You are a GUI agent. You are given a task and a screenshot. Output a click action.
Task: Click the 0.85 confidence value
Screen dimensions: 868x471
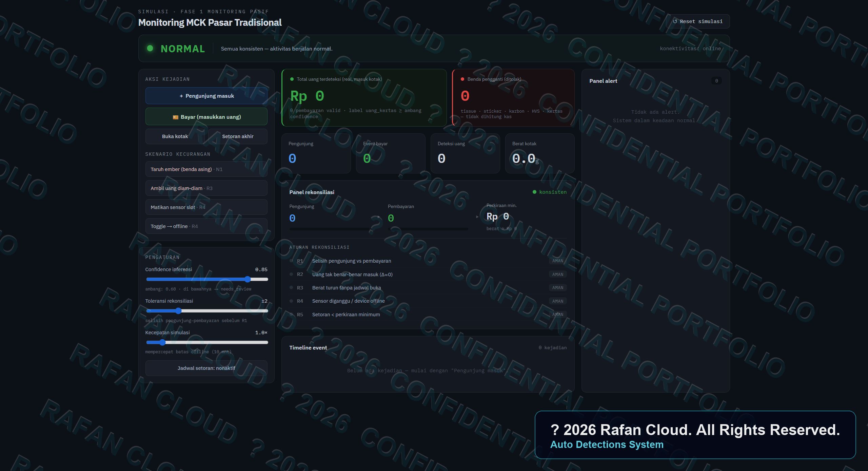click(x=261, y=269)
